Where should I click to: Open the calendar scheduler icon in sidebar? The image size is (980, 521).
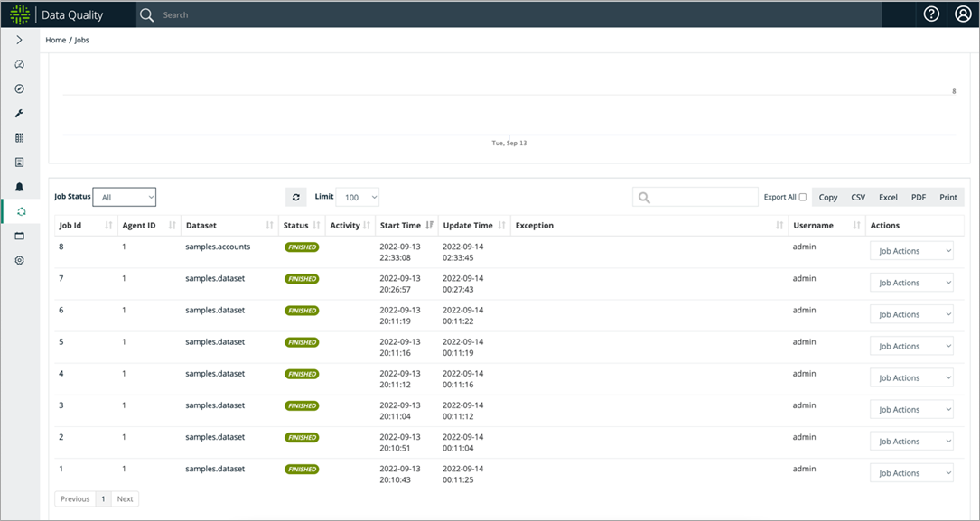click(19, 237)
